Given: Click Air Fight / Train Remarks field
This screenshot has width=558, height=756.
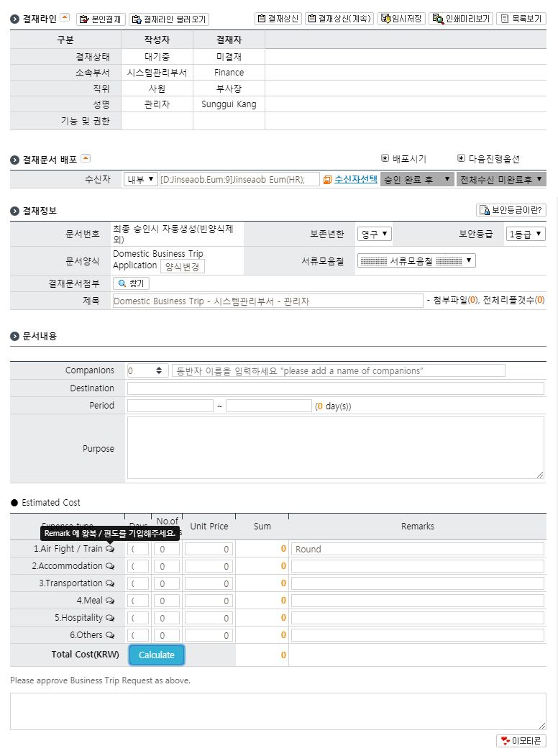Looking at the screenshot, I should tap(417, 549).
